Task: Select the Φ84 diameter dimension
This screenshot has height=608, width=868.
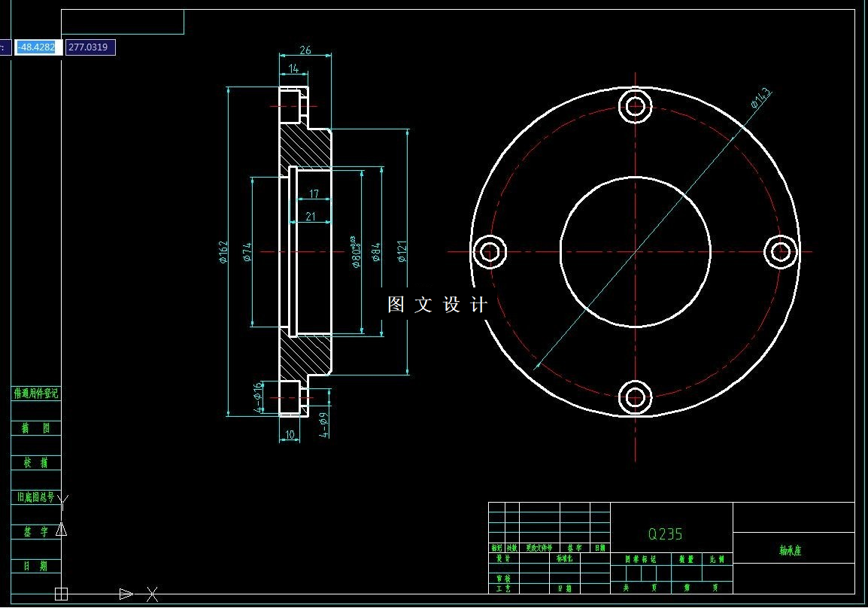Action: tap(376, 252)
